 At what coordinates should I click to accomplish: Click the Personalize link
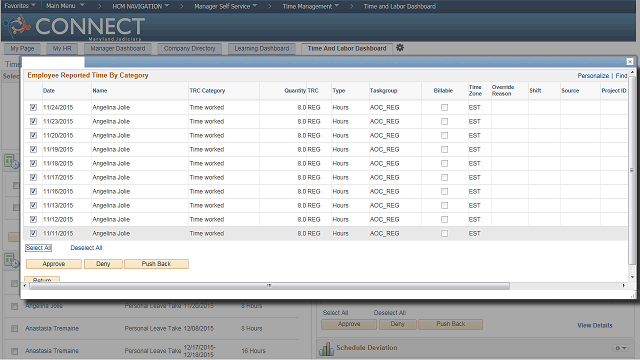pos(593,76)
